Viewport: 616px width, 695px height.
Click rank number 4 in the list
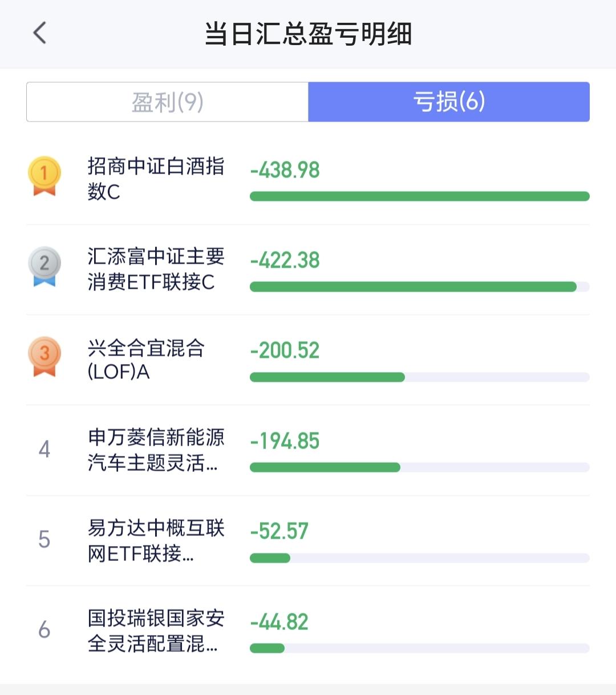pos(44,450)
